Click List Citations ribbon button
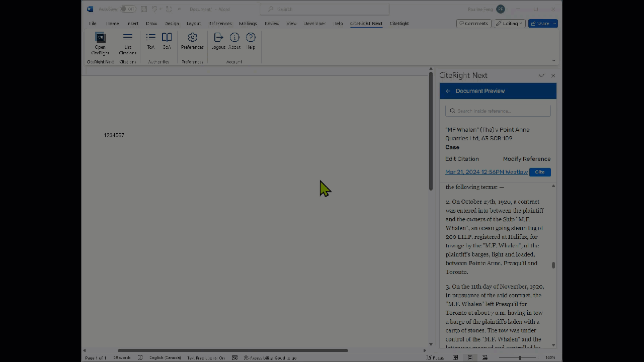The height and width of the screenshot is (362, 644). pos(128,44)
